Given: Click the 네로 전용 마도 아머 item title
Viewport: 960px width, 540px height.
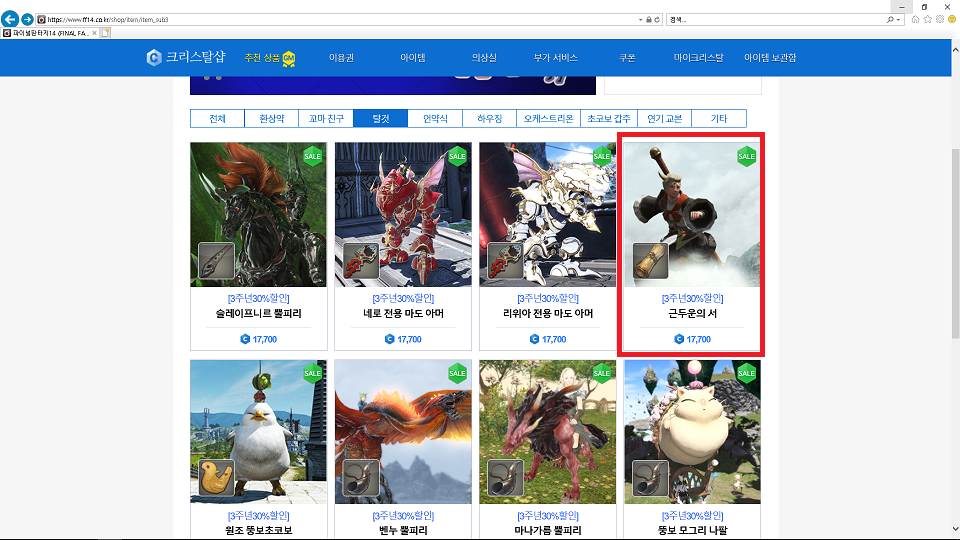Looking at the screenshot, I should click(x=403, y=313).
